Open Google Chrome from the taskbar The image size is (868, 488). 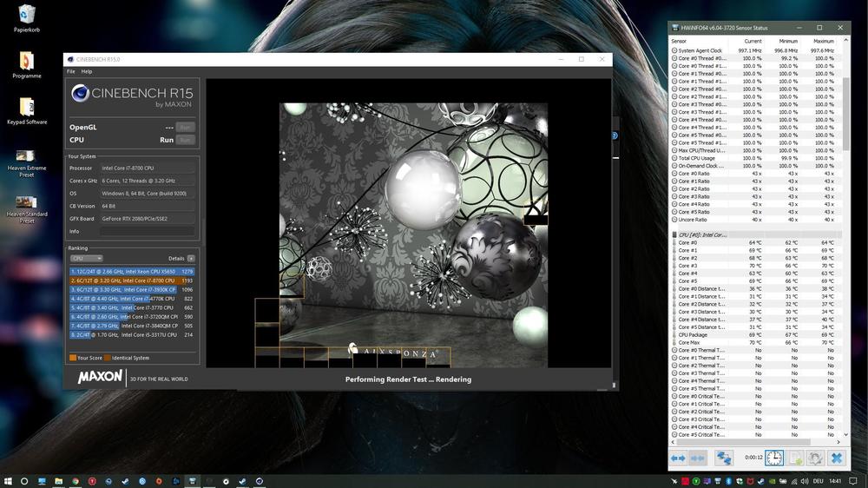tap(76, 480)
